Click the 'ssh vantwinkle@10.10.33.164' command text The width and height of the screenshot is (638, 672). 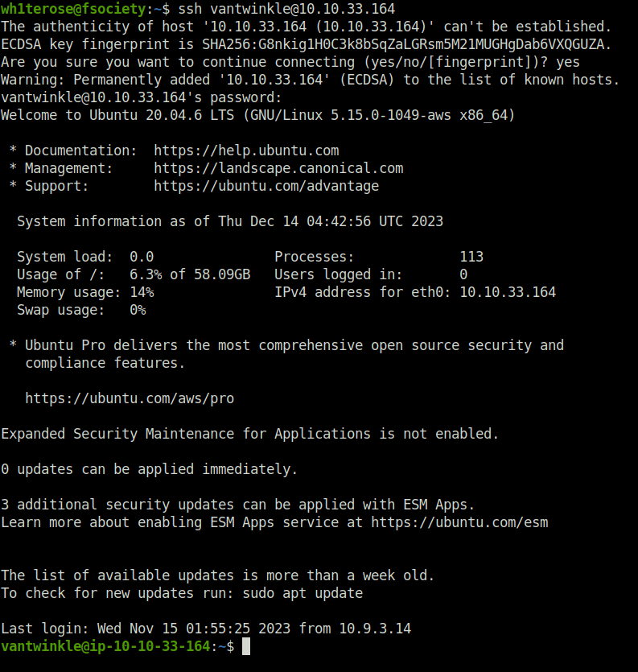(286, 9)
